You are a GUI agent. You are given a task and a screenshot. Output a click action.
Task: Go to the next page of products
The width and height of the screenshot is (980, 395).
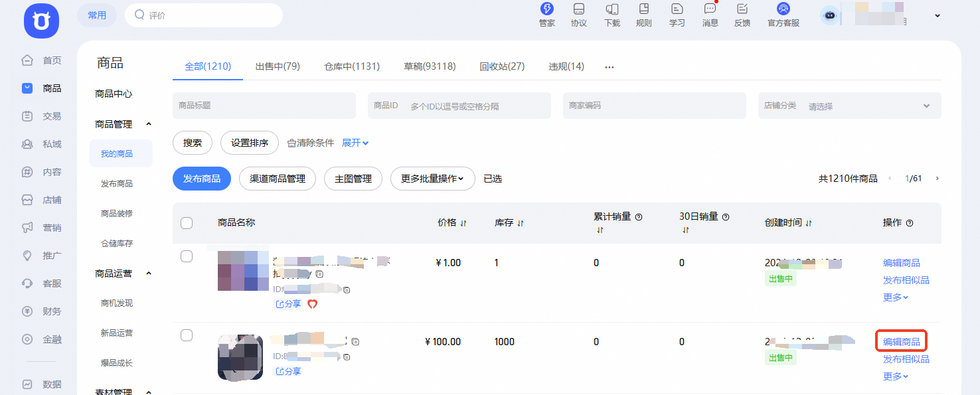tap(937, 179)
